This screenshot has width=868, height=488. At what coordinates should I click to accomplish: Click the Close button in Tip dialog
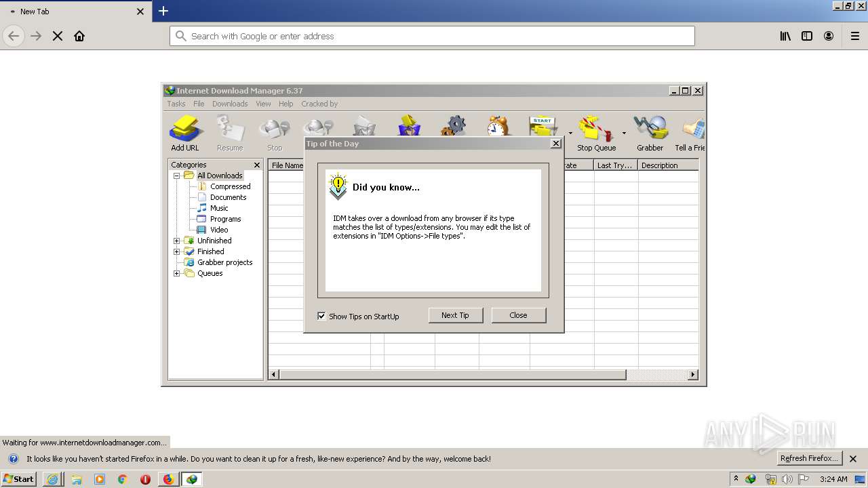click(x=518, y=315)
